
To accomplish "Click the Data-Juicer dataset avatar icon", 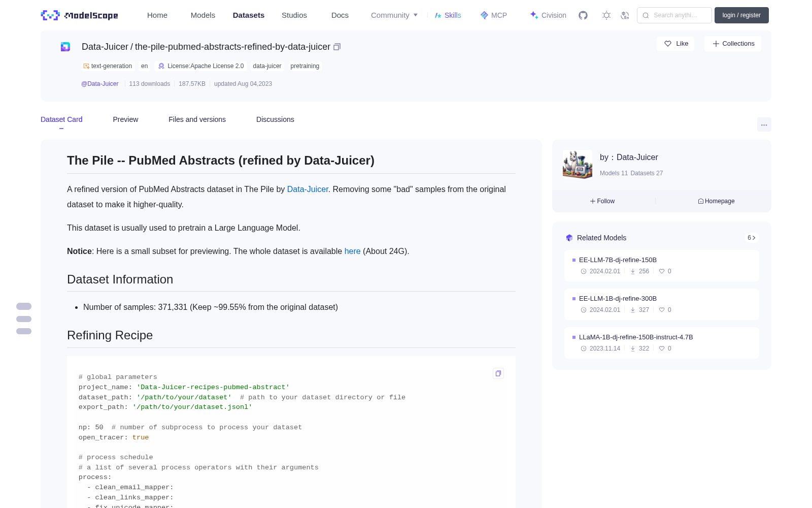I will click(65, 47).
